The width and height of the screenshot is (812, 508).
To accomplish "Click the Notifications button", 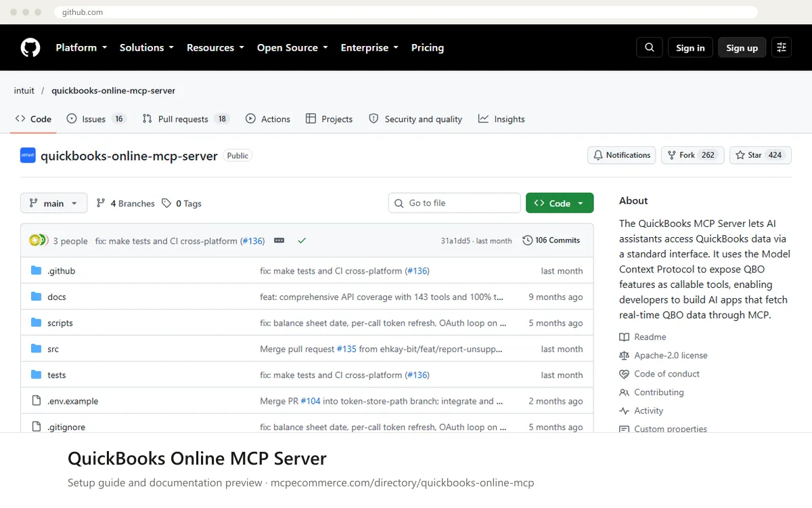I will pos(622,155).
